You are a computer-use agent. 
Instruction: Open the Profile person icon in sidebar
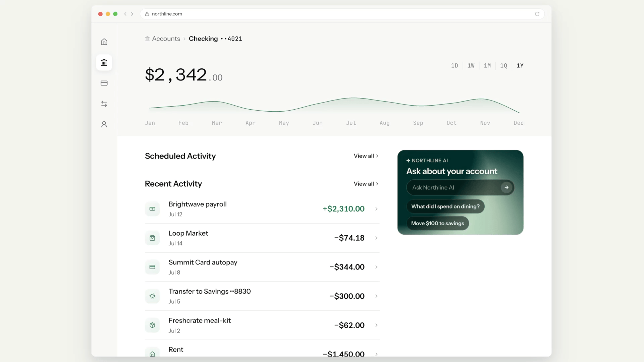pos(104,124)
